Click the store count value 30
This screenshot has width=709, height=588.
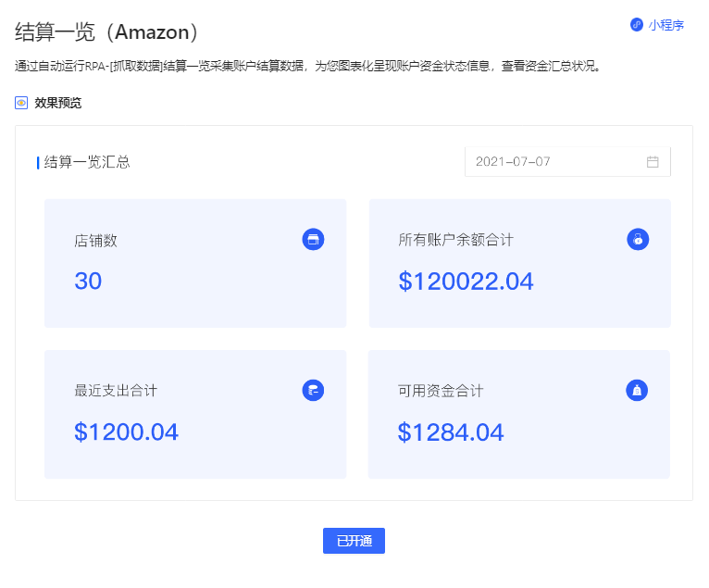(88, 281)
